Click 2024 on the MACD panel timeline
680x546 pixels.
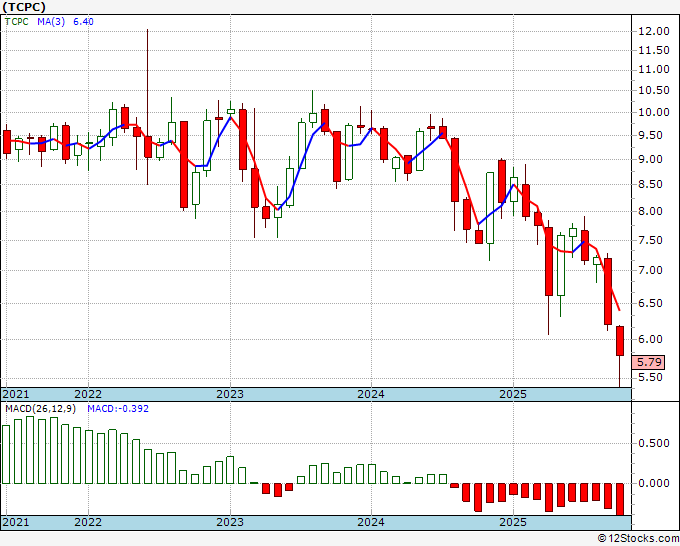click(x=371, y=522)
